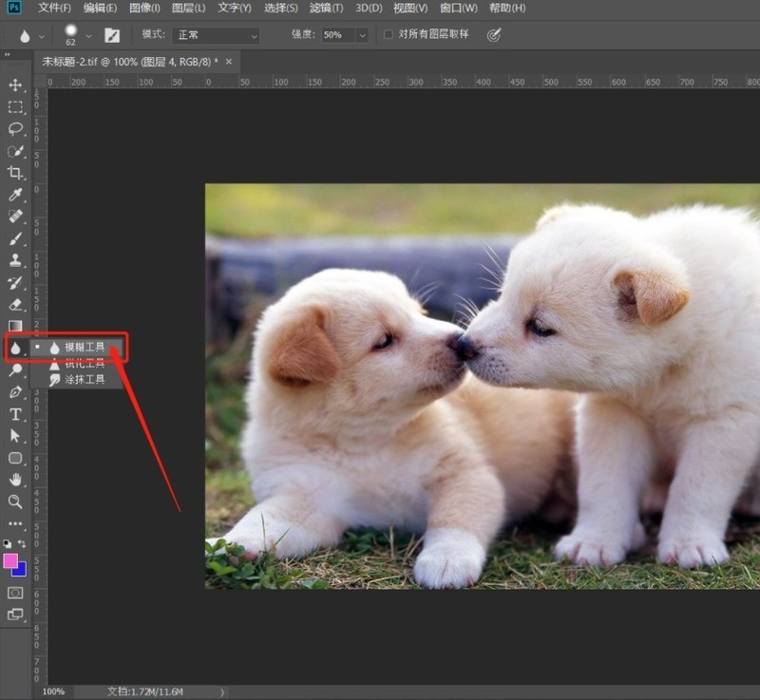Select the Move tool
The image size is (760, 700).
[15, 85]
